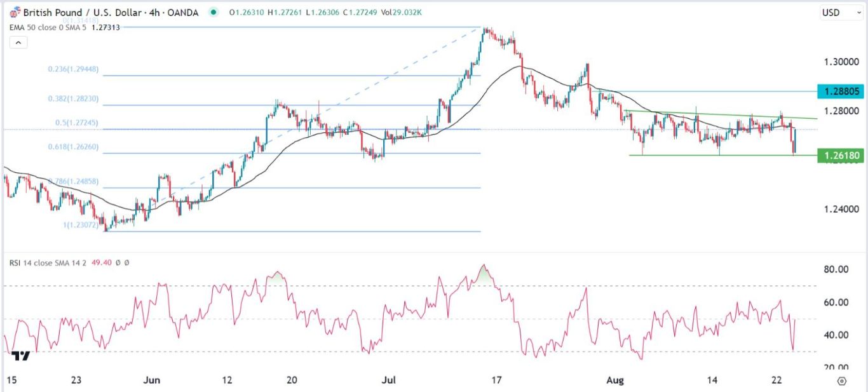The height and width of the screenshot is (392, 868).
Task: Collapse the indicator legend panel
Action: [19, 42]
